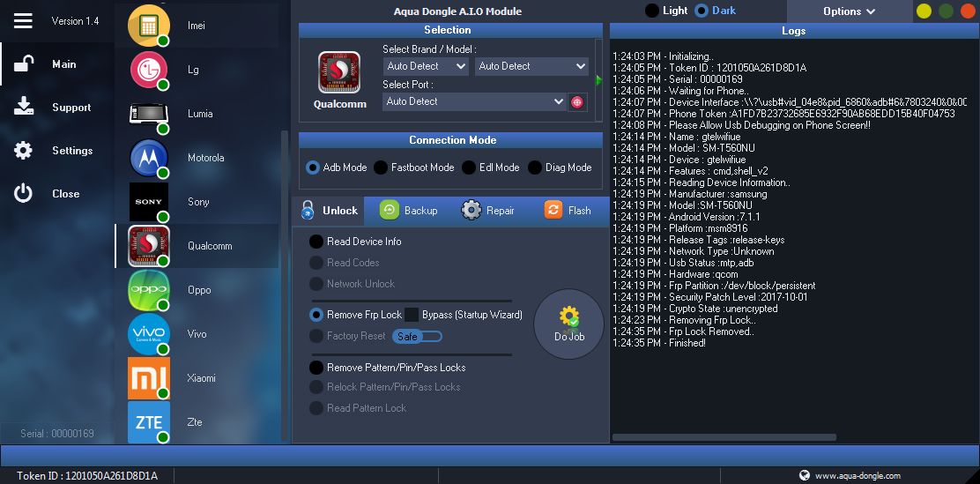This screenshot has width=980, height=484.
Task: Click the Close power icon
Action: coord(23,193)
